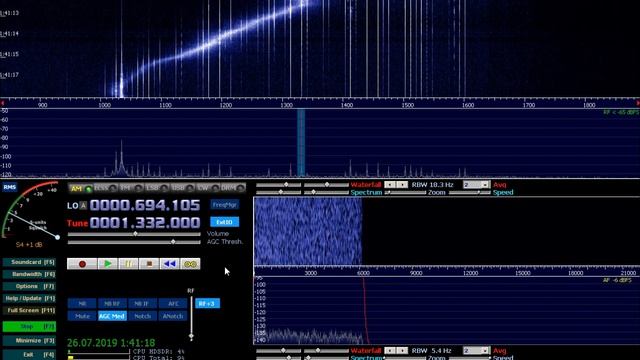
Task: Click the vertical RF gain slider
Action: tap(191, 318)
